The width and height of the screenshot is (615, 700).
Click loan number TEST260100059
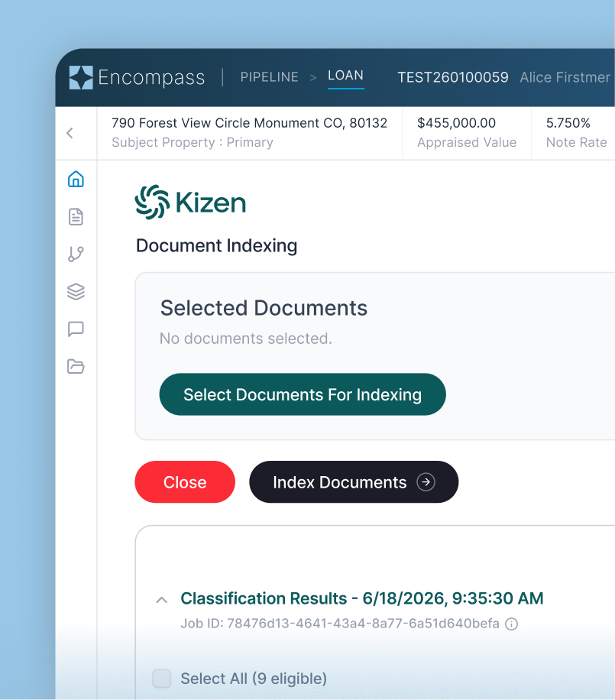[x=453, y=77]
